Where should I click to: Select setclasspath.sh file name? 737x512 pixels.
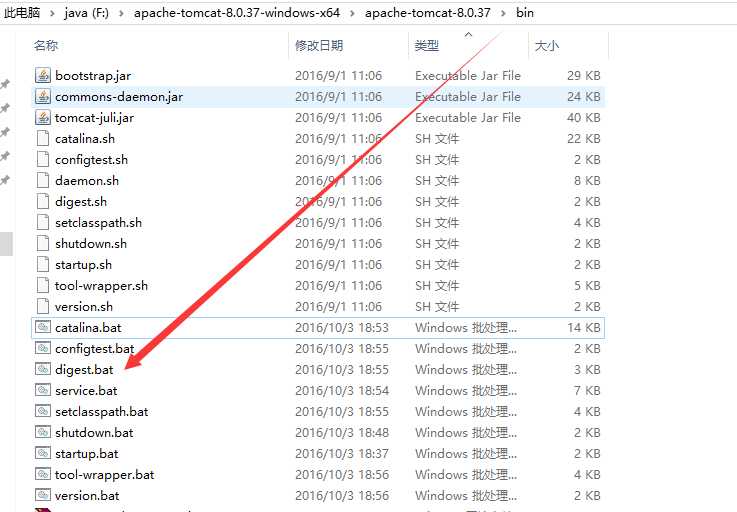click(98, 222)
